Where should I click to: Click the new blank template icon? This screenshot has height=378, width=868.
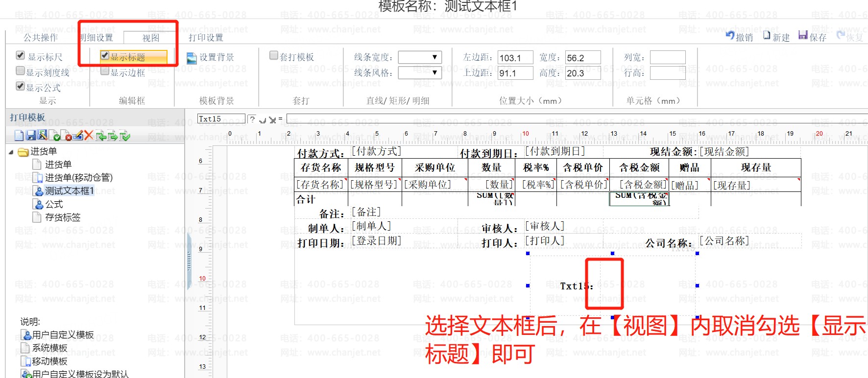coord(19,136)
